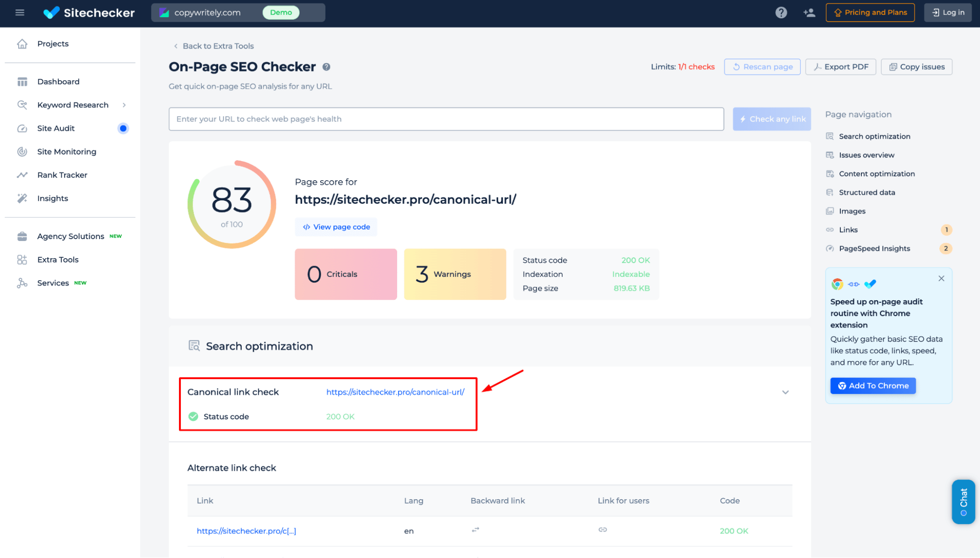Open the help question mark icon
This screenshot has height=558, width=980.
click(780, 12)
